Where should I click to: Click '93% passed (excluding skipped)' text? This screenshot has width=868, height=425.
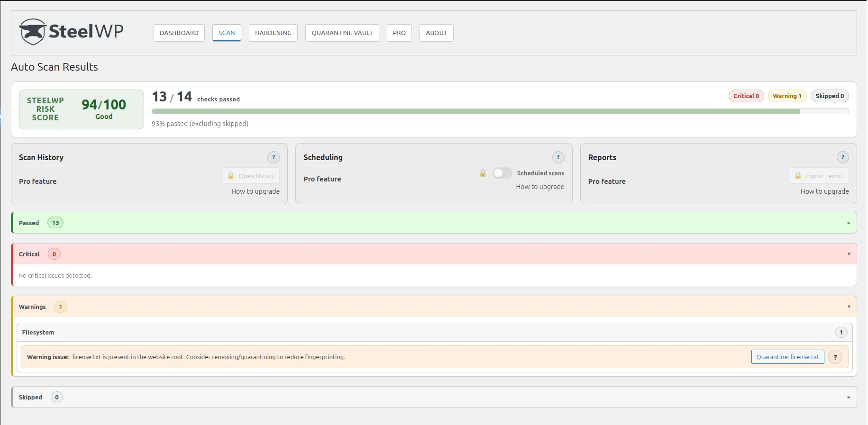[200, 124]
